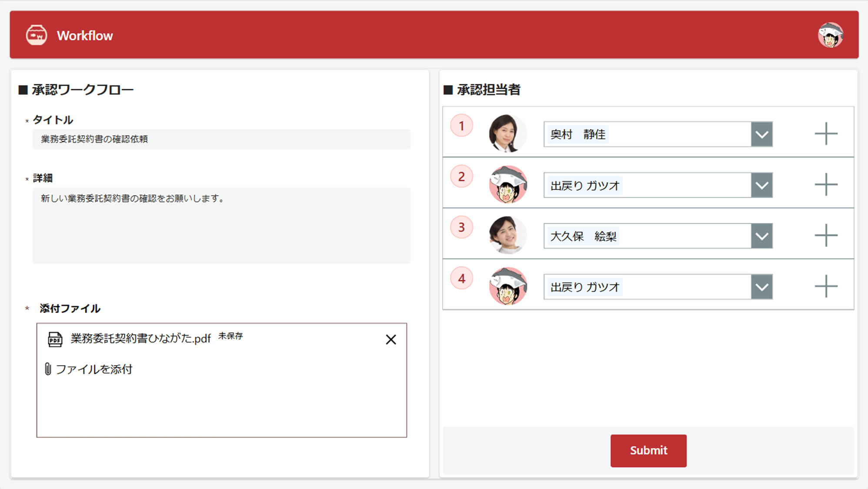The width and height of the screenshot is (868, 489).
Task: Click the Workflow fishbowl logo icon
Action: click(36, 35)
